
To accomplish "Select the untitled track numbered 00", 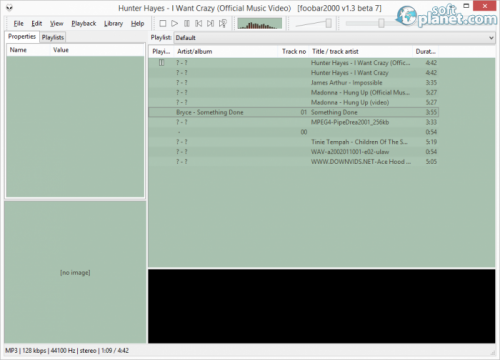I will [x=293, y=132].
